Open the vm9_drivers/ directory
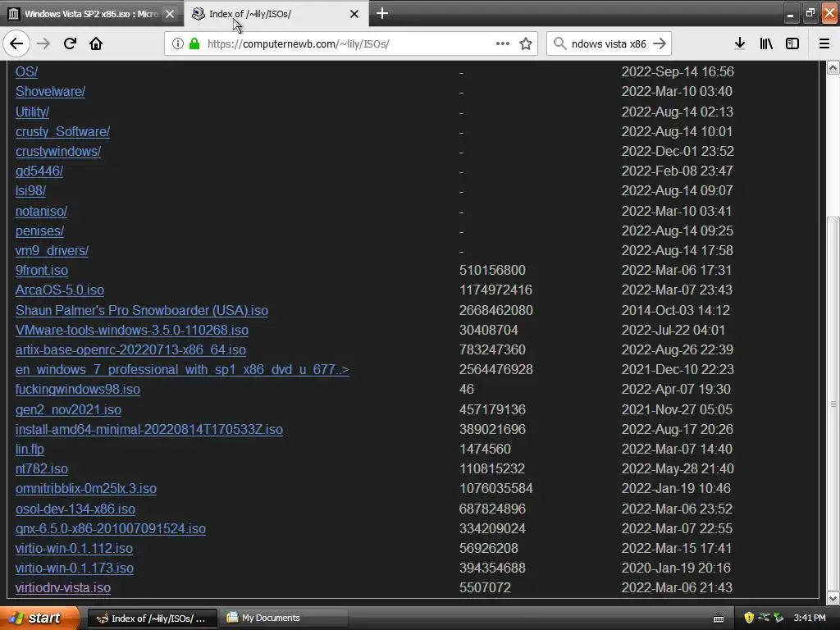 click(52, 251)
